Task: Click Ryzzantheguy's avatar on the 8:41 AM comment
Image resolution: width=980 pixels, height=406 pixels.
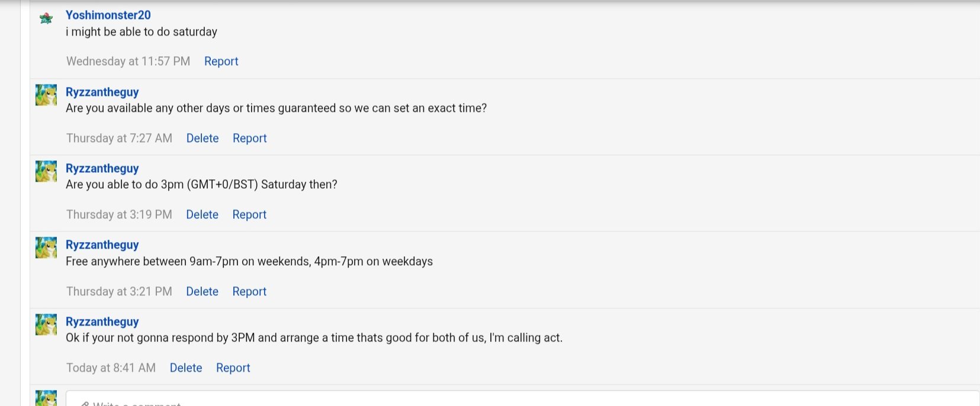Action: [46, 324]
